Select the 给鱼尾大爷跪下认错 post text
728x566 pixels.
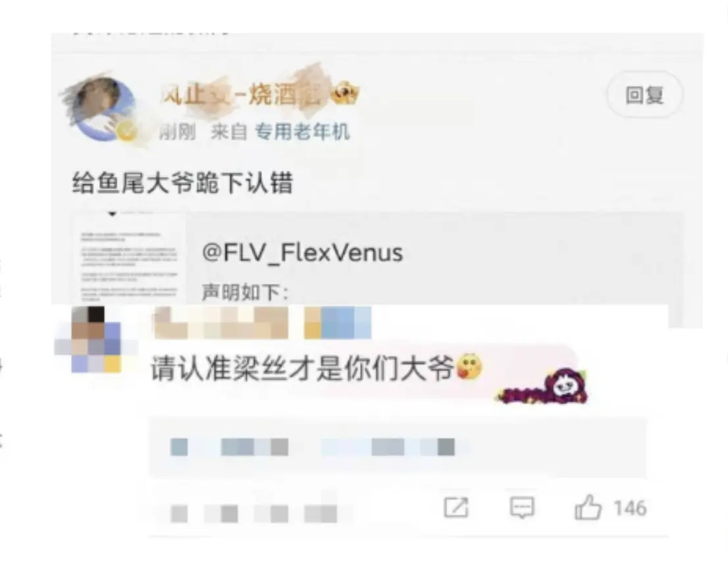click(182, 182)
